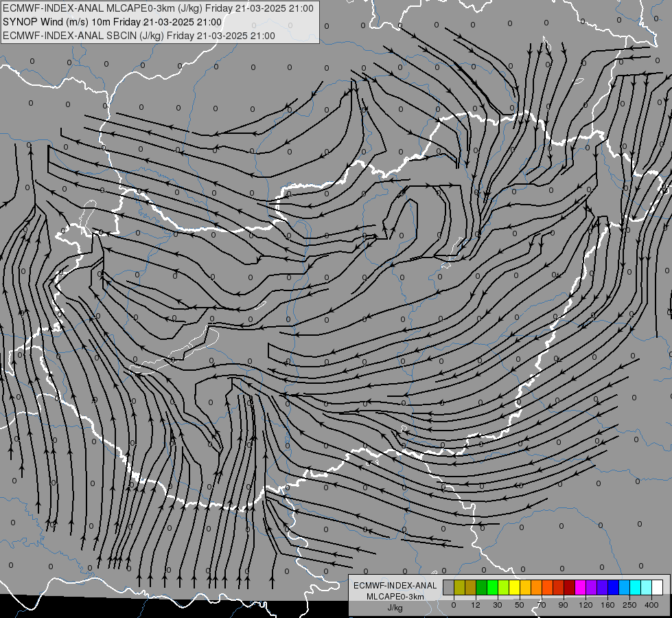This screenshot has width=672, height=618.
Task: Click legend scale value '90'
Action: click(x=563, y=605)
